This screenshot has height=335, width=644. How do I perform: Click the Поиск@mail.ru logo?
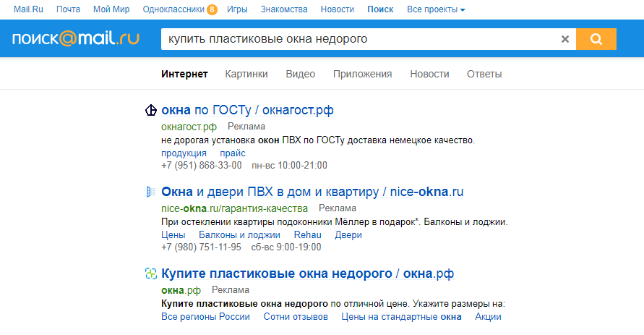tap(76, 39)
